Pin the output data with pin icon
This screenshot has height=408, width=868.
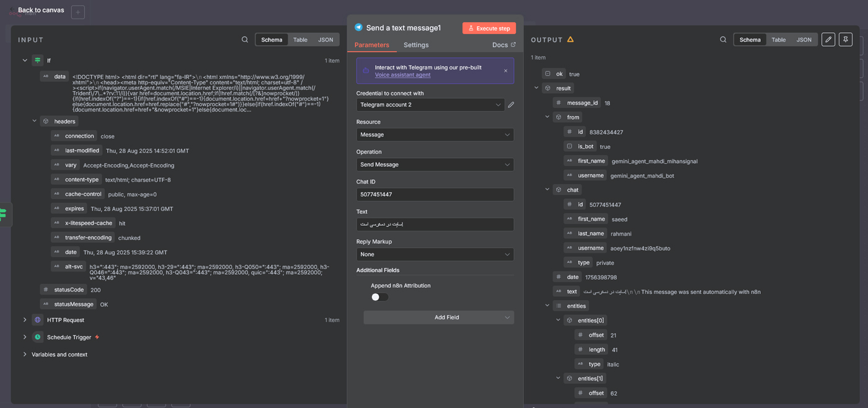pyautogui.click(x=845, y=40)
